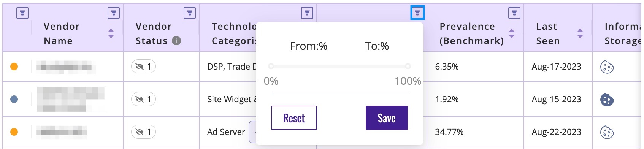Screen dimensions: 644x149
Task: Sort by Vendor Name using sort arrows
Action: click(111, 33)
